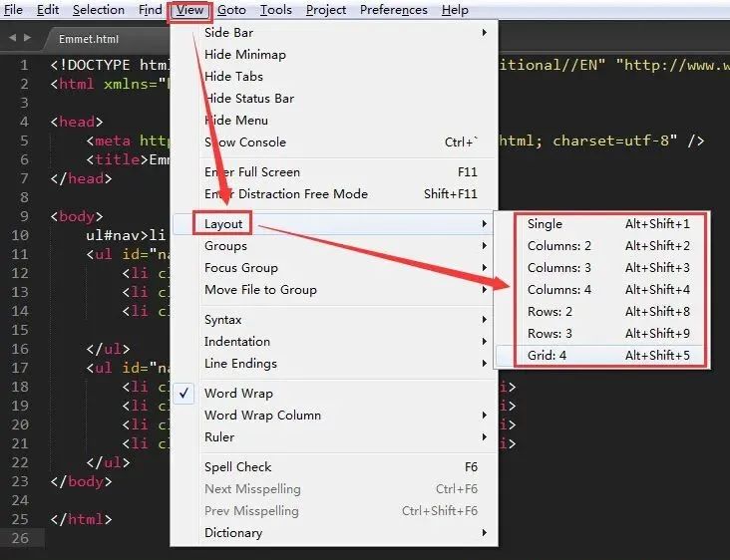
Task: Choose Hide Menu
Action: (334, 120)
